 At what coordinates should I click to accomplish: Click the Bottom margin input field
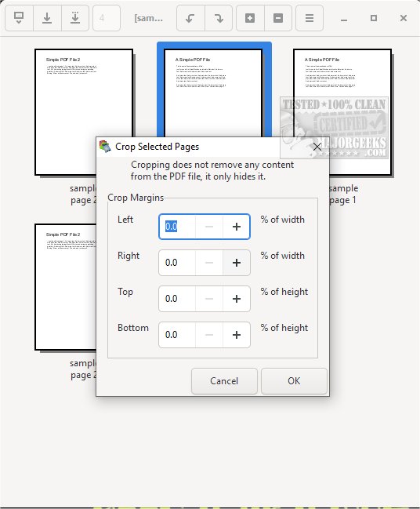177,335
